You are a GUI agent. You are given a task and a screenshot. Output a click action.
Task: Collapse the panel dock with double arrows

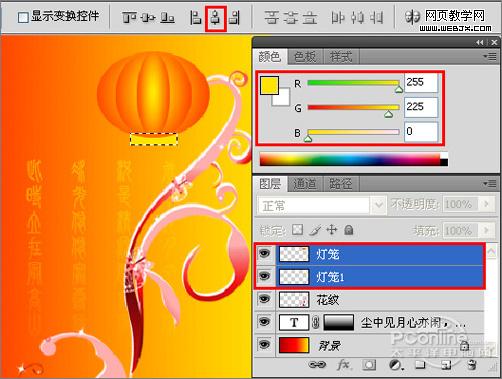pos(479,43)
